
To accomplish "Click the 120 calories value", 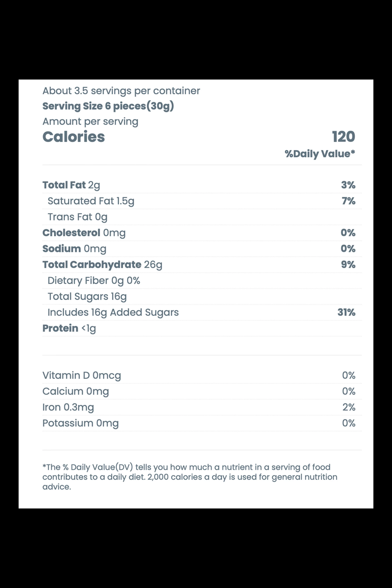I will 343,137.
